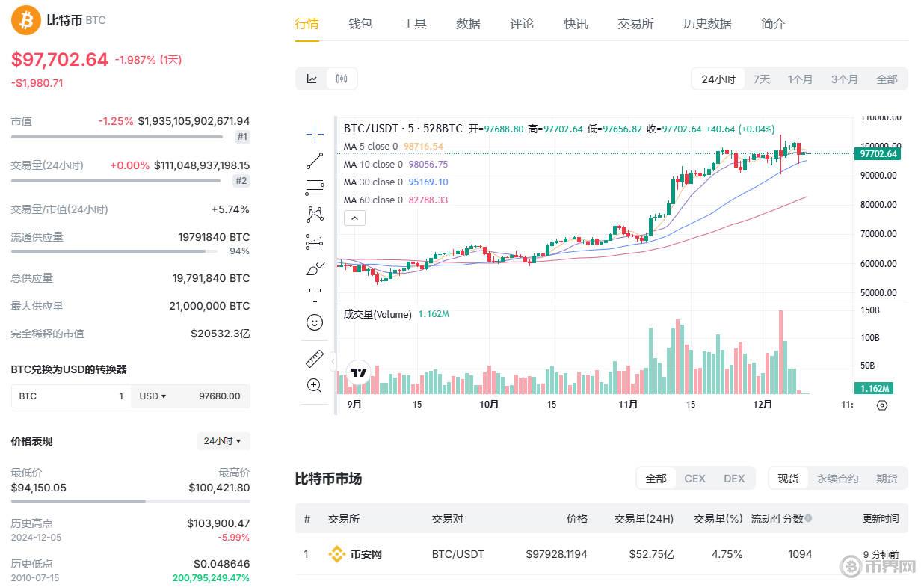
Task: Switch to line chart view
Action: click(x=312, y=79)
